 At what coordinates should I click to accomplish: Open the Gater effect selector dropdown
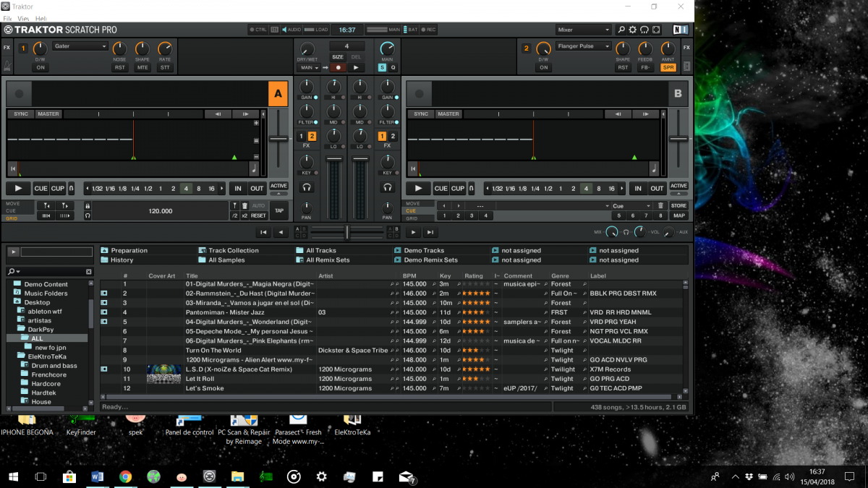(80, 46)
